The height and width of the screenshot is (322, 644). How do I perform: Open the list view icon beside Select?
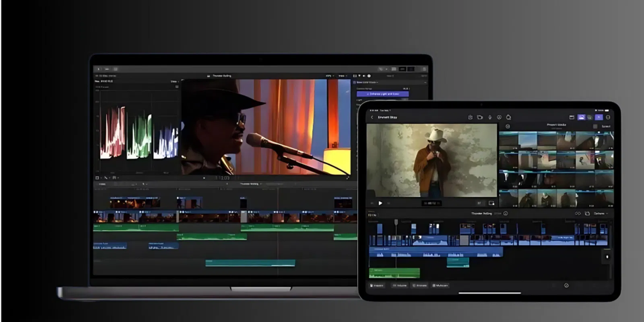(595, 126)
